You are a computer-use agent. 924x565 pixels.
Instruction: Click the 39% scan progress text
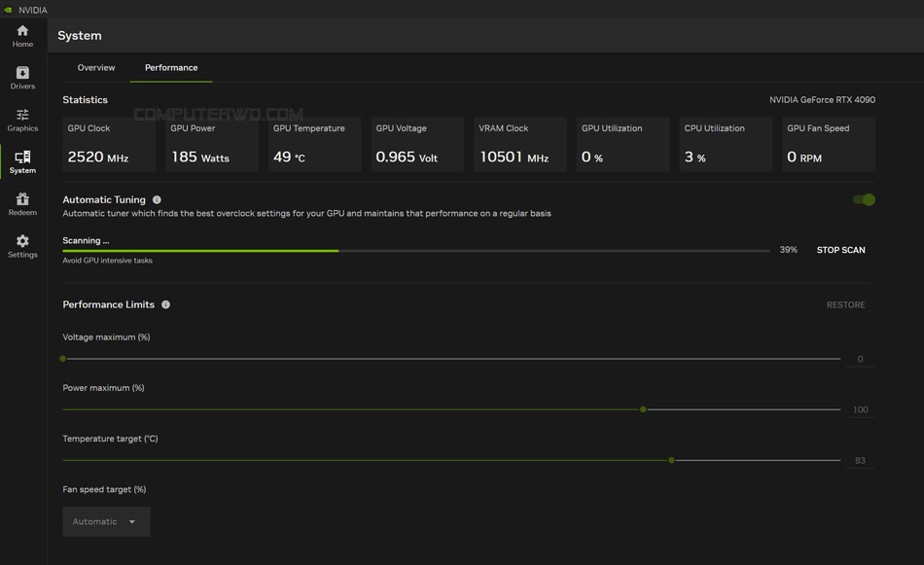[789, 250]
